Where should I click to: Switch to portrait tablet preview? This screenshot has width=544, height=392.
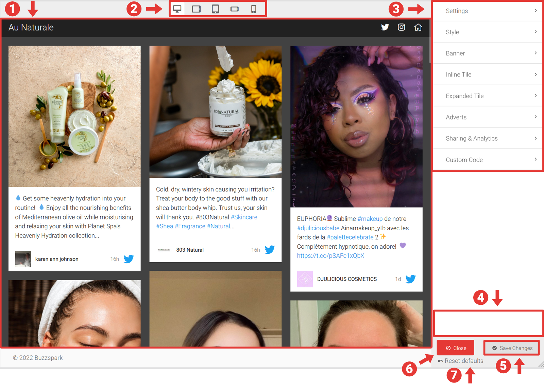215,9
